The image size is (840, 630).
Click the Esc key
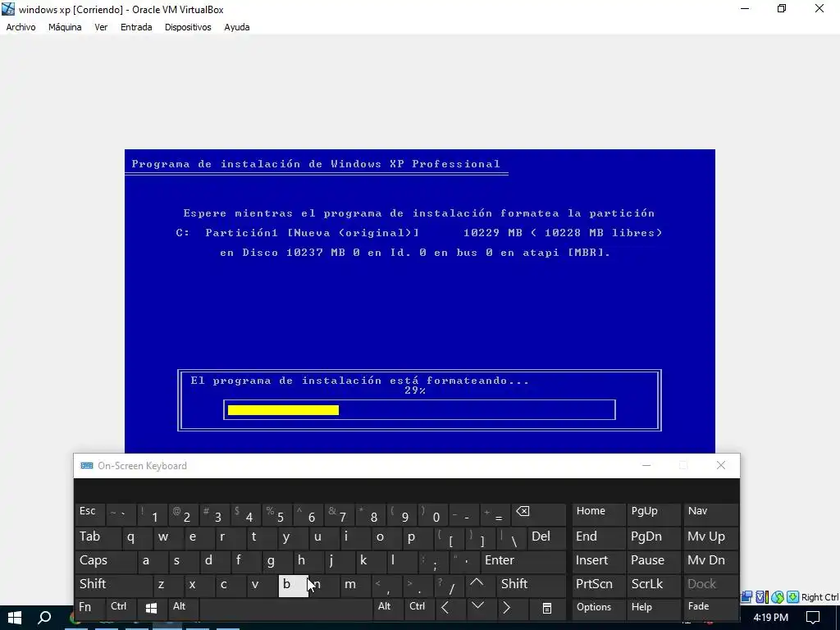(x=90, y=514)
